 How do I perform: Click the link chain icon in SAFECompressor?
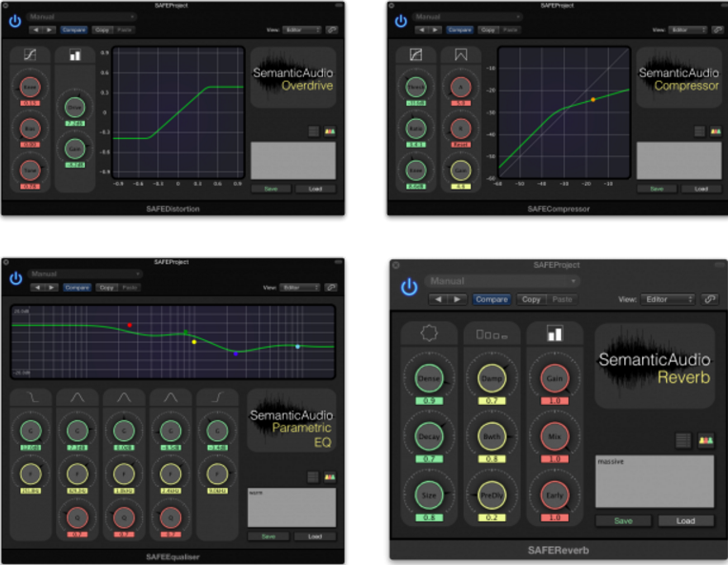718,30
